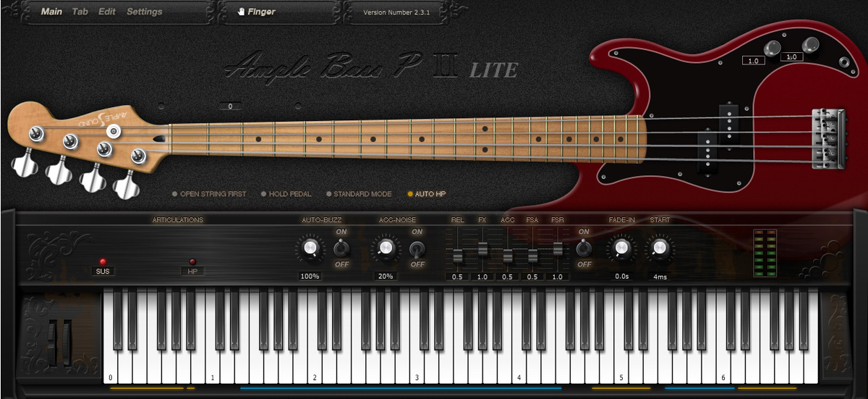Click the FSR value box 1.0
The image size is (868, 399).
click(x=558, y=277)
